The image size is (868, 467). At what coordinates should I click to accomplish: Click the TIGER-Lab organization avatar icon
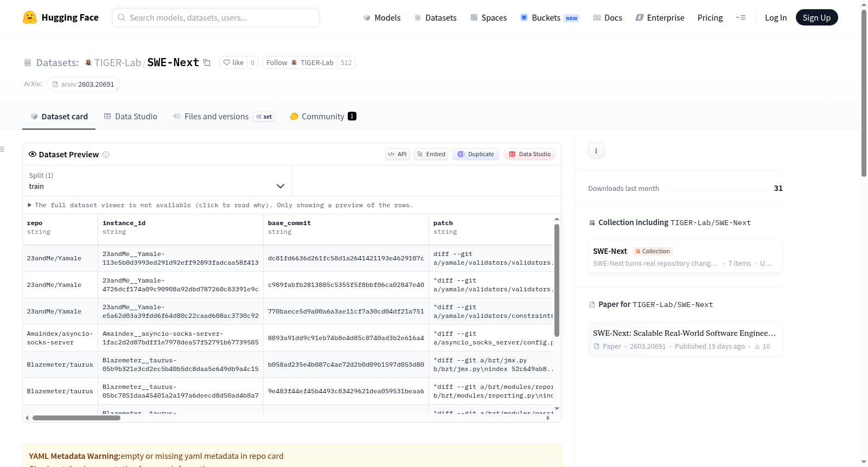pyautogui.click(x=88, y=62)
